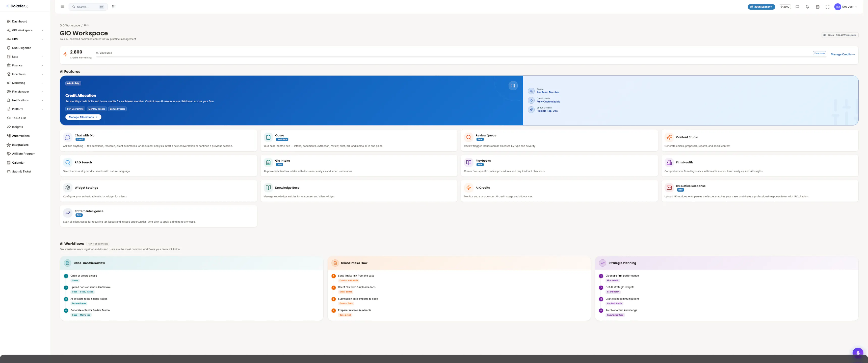Toggle fullscreen mode icon
The width and height of the screenshot is (868, 363).
coord(828,7)
